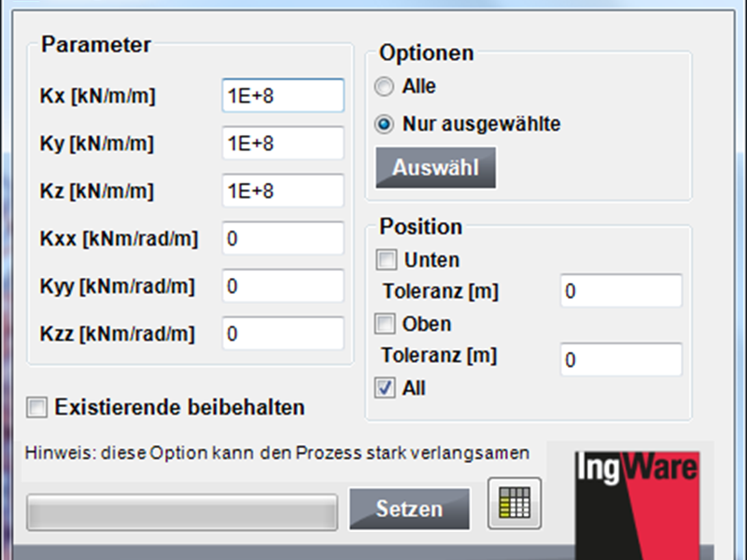Enable the Unten position checkbox
This screenshot has height=560, width=747.
(x=386, y=259)
